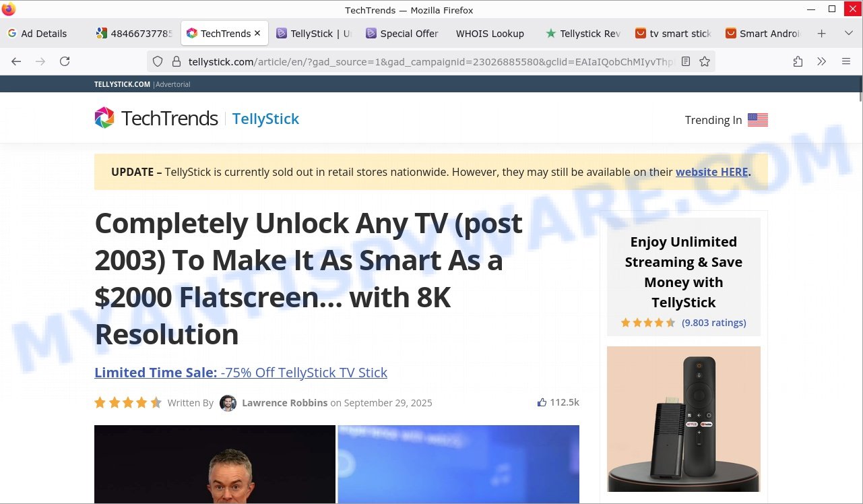Click the 'website HERE' link in banner
863x504 pixels.
(x=711, y=172)
